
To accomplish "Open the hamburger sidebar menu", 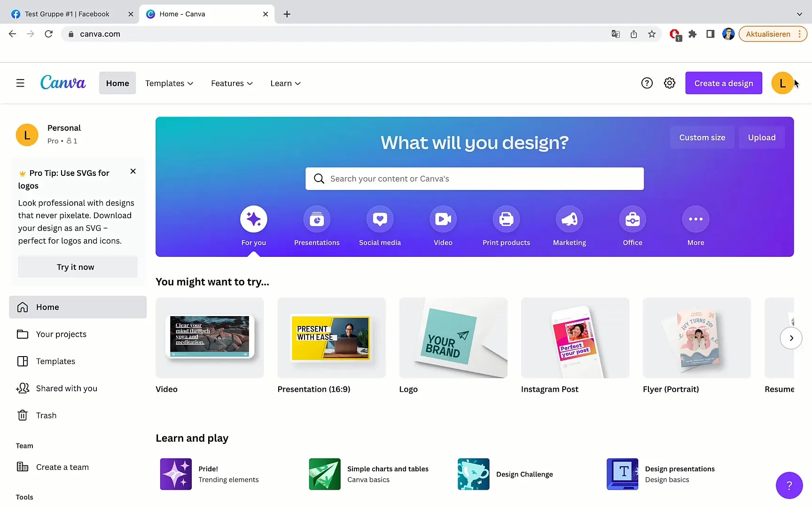I will (20, 83).
